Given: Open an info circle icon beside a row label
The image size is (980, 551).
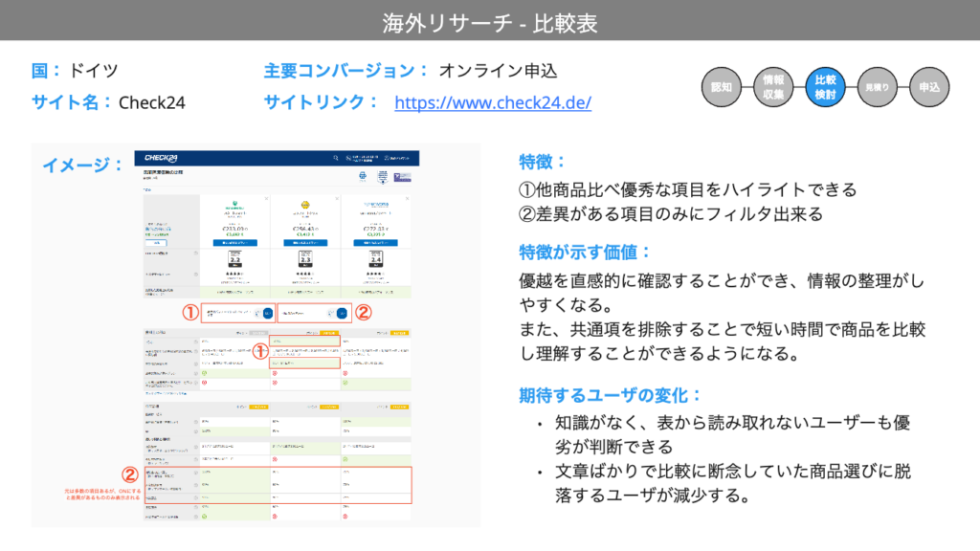Looking at the screenshot, I should [x=194, y=341].
